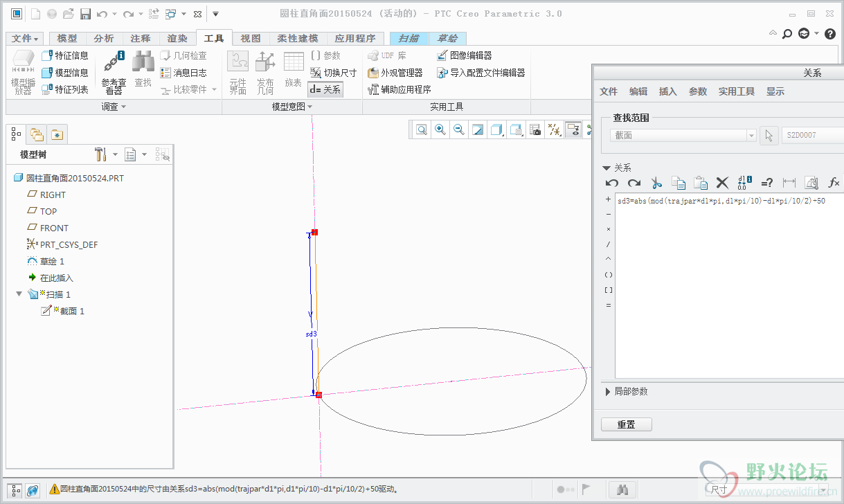Screen dimensions: 844x504
Task: Select 草绘 1 in the model tree
Action: pyautogui.click(x=52, y=261)
